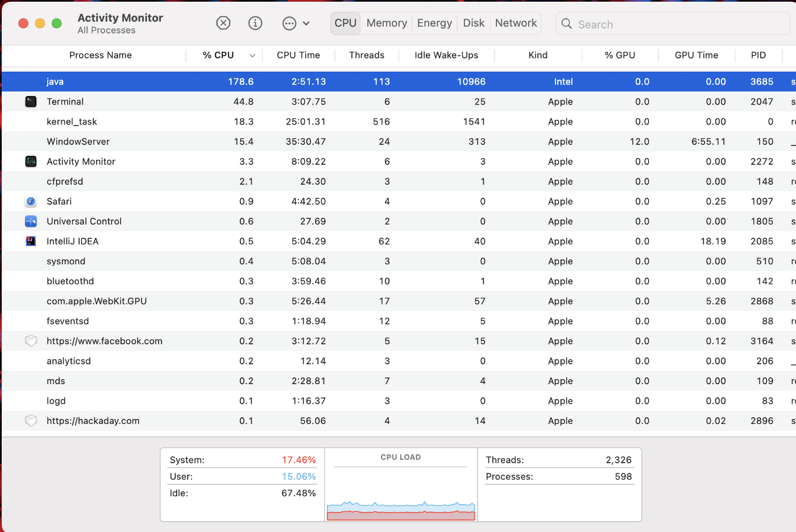
Task: Click the search magnifier icon
Action: pos(566,24)
